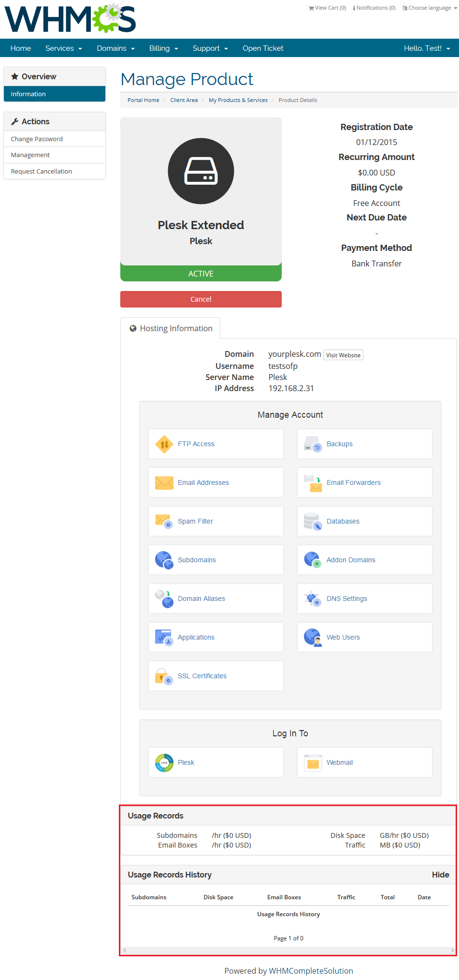This screenshot has height=980, width=459.
Task: Click right arrow of horizontal scrollbar
Action: tap(453, 951)
